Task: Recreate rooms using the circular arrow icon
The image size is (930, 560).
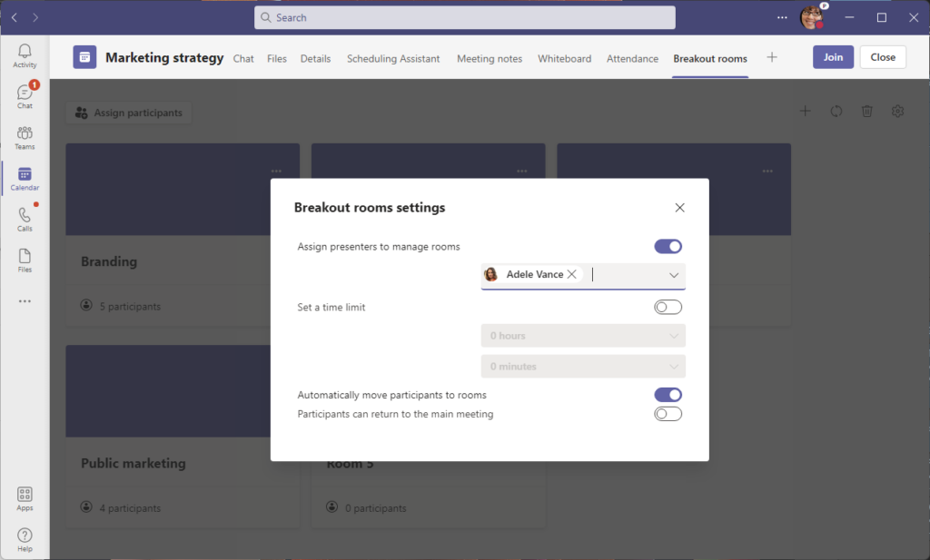Action: pos(836,111)
